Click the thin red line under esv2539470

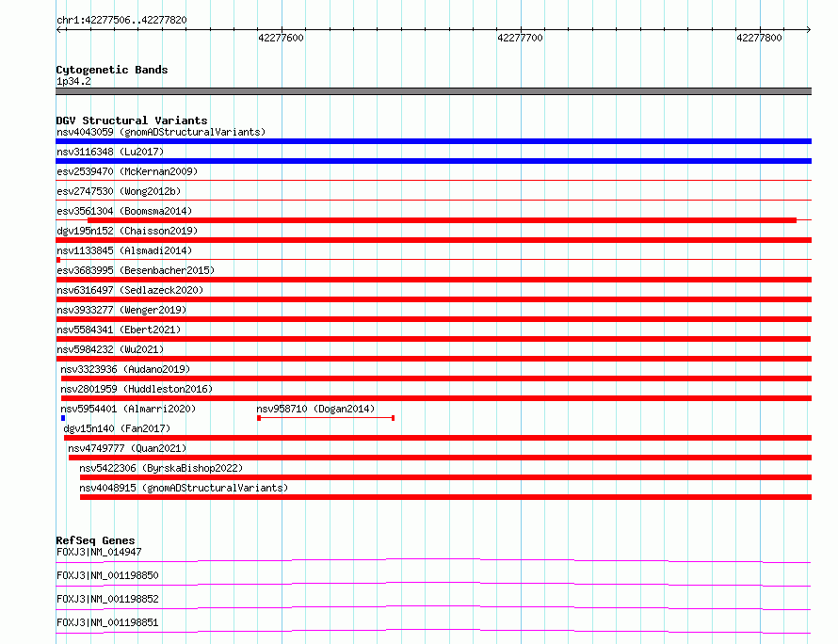point(433,181)
